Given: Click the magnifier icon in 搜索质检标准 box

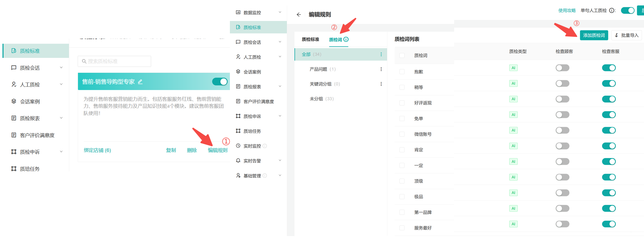Looking at the screenshot, I should tap(84, 61).
